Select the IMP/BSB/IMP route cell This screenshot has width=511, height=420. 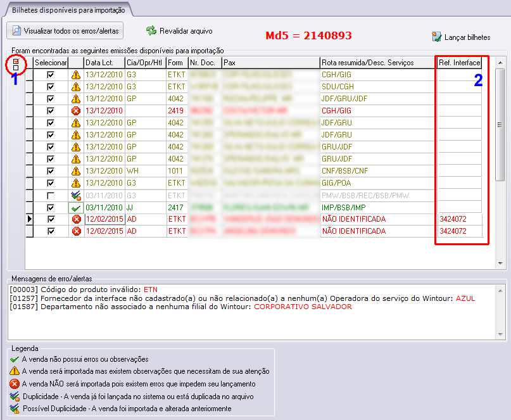(379, 208)
